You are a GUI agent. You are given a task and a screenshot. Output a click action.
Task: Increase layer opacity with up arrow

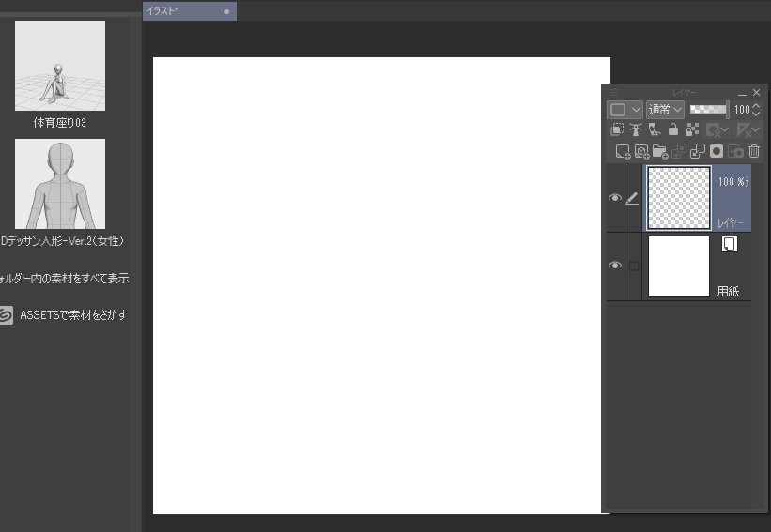tap(756, 106)
